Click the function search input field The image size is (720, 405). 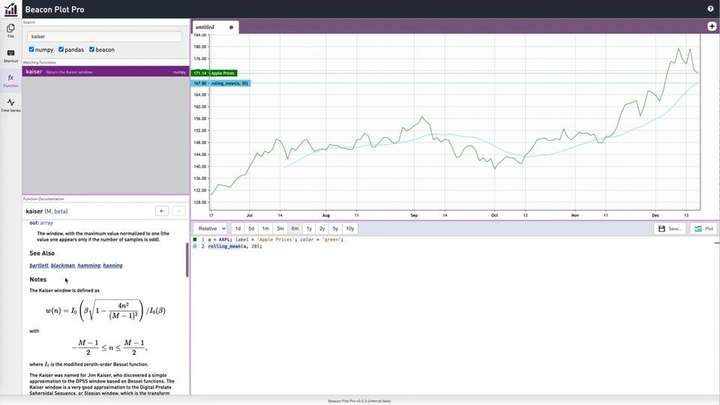(x=105, y=36)
